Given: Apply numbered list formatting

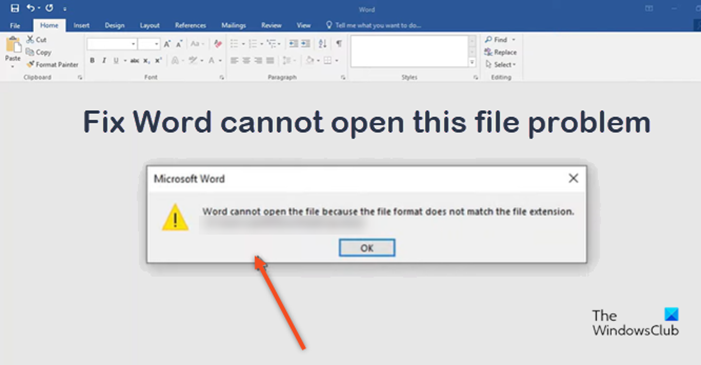Looking at the screenshot, I should [x=253, y=44].
